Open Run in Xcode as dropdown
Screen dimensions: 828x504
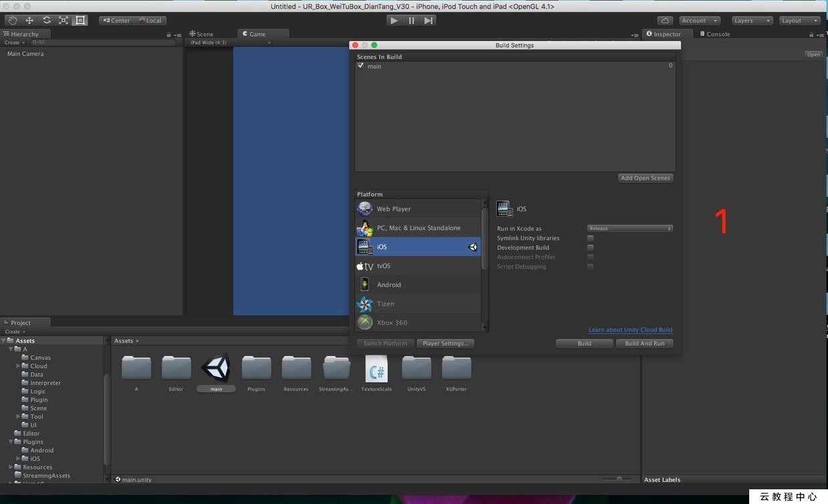pos(630,228)
